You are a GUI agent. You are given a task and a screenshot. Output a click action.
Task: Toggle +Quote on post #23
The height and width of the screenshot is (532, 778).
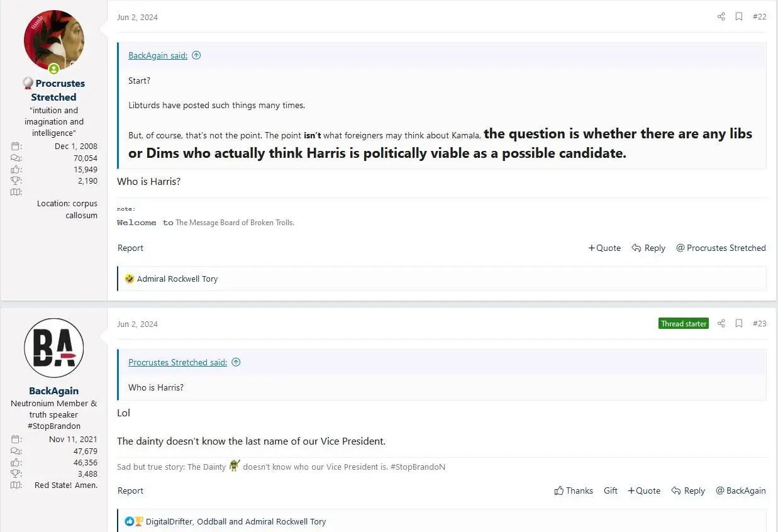point(644,490)
